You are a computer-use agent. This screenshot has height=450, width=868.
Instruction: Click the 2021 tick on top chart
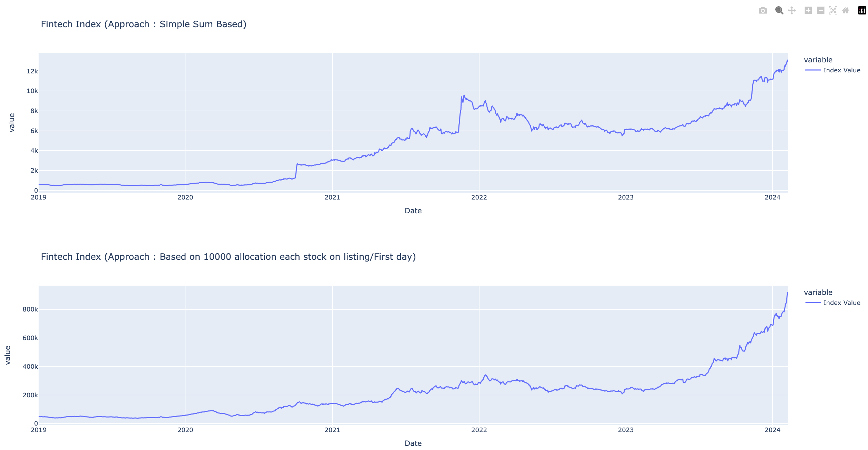pyautogui.click(x=332, y=197)
